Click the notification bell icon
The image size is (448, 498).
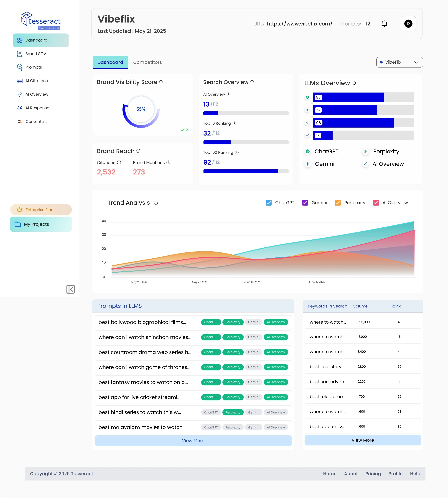coord(384,24)
